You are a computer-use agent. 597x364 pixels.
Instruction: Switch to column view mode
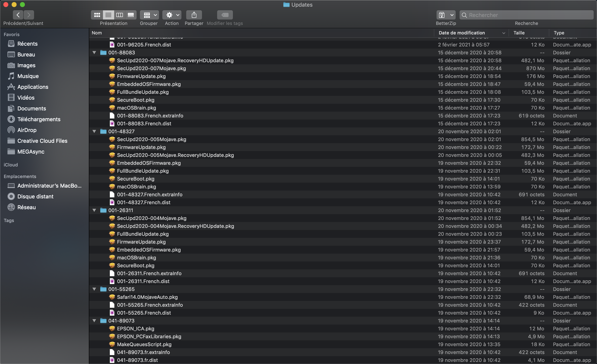pos(119,15)
